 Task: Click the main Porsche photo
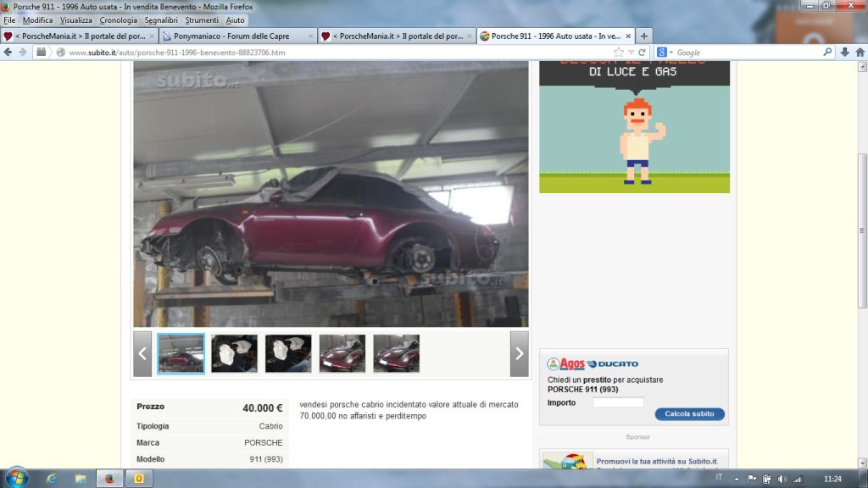click(x=331, y=194)
